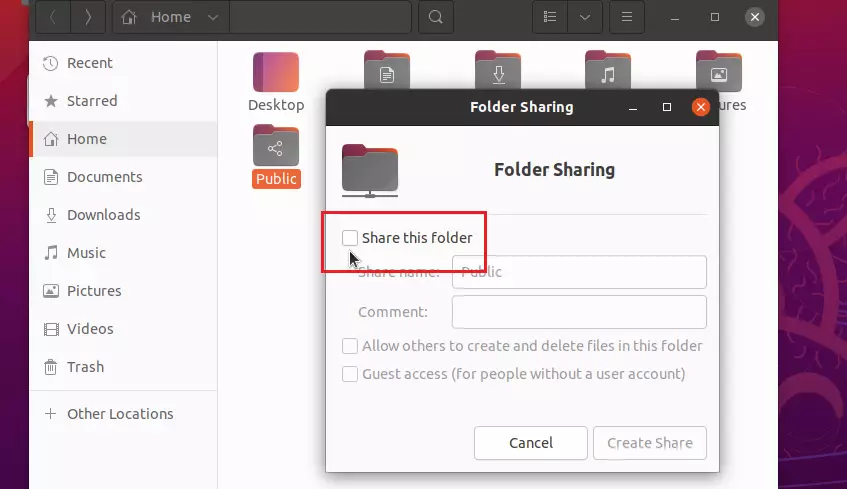Toggle Allow others to create and delete files
847x489 pixels.
pyautogui.click(x=350, y=346)
